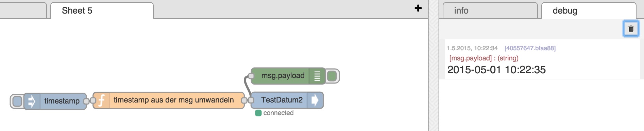Viewport: 644px width, 131px height.
Task: Click the sidebar separator handle between canvas and debug
Action: tap(434, 65)
